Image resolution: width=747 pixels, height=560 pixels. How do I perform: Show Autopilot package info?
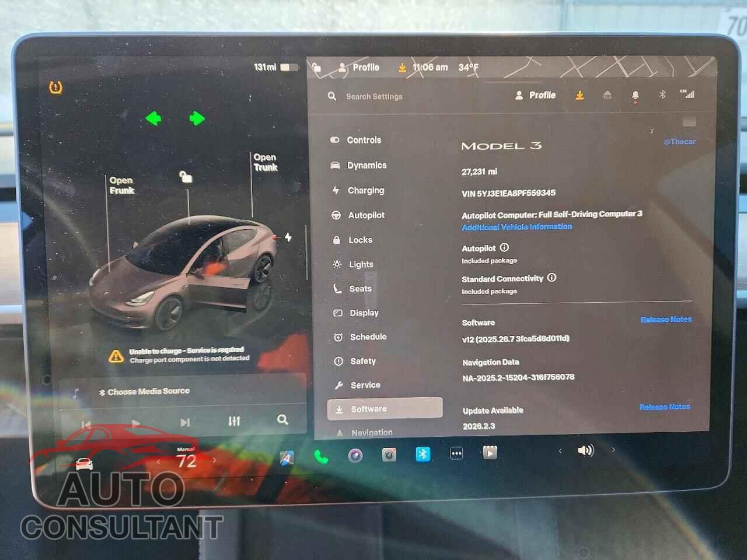[504, 247]
